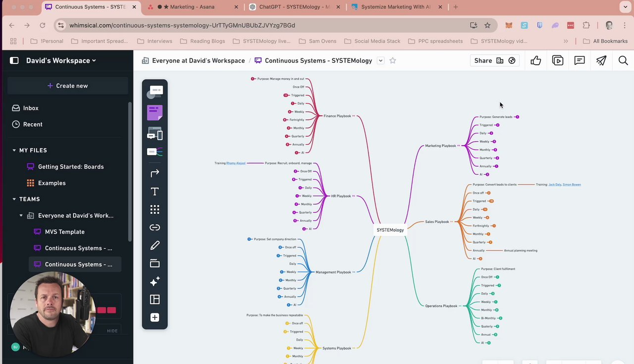Open a new browser tab
634x364 pixels.
(456, 7)
